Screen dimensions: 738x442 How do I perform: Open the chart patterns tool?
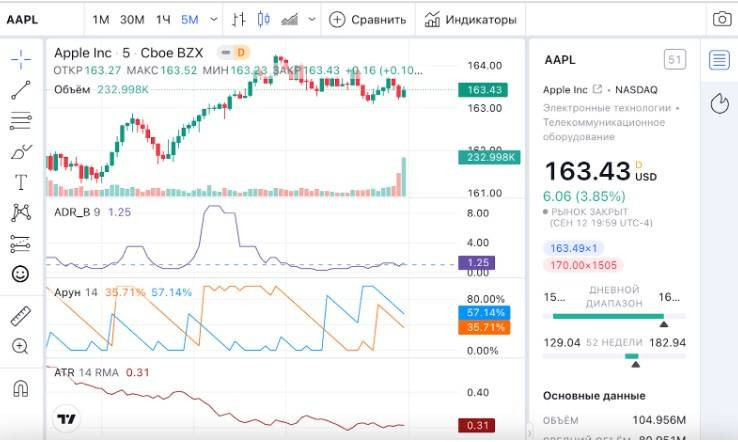pos(21,213)
